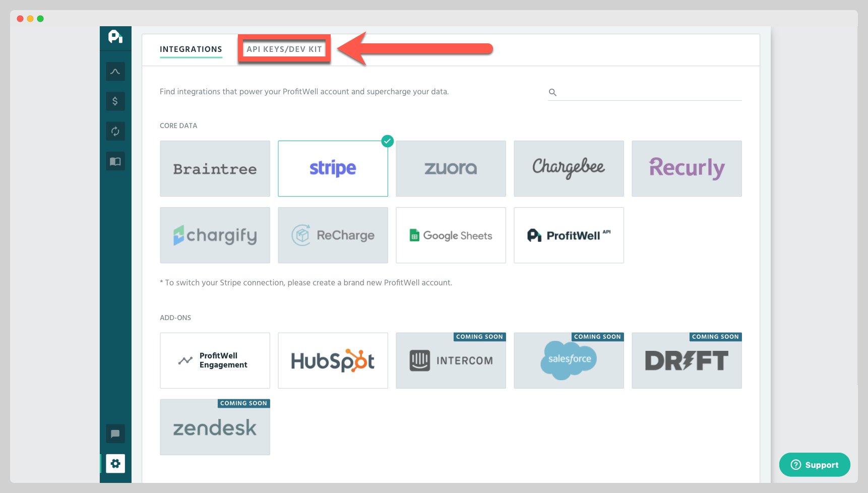Switch to the Integrations tab
The width and height of the screenshot is (868, 493).
(x=191, y=49)
